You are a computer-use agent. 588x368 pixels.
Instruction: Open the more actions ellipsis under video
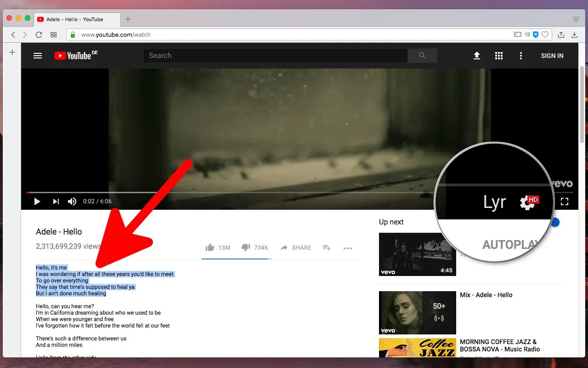348,248
